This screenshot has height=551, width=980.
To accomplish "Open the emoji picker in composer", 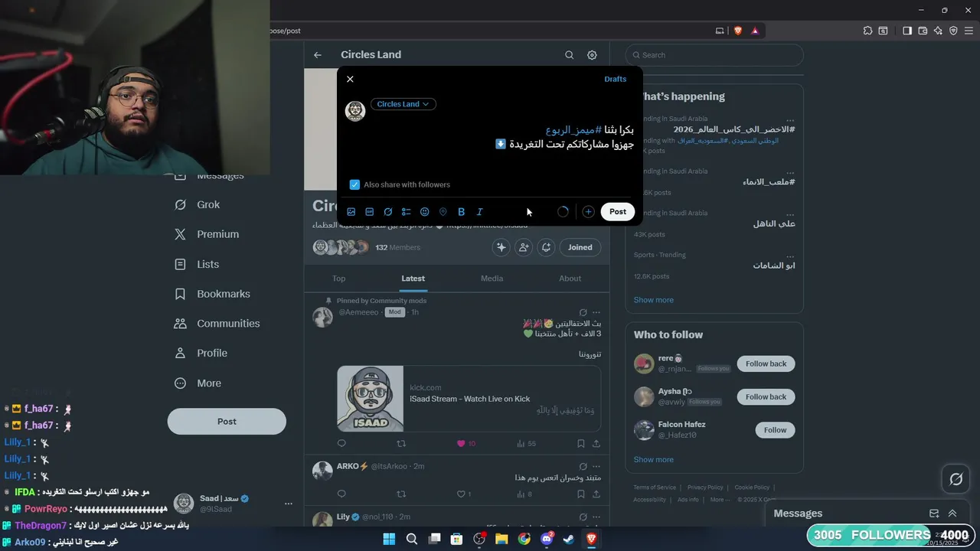I will [x=425, y=212].
